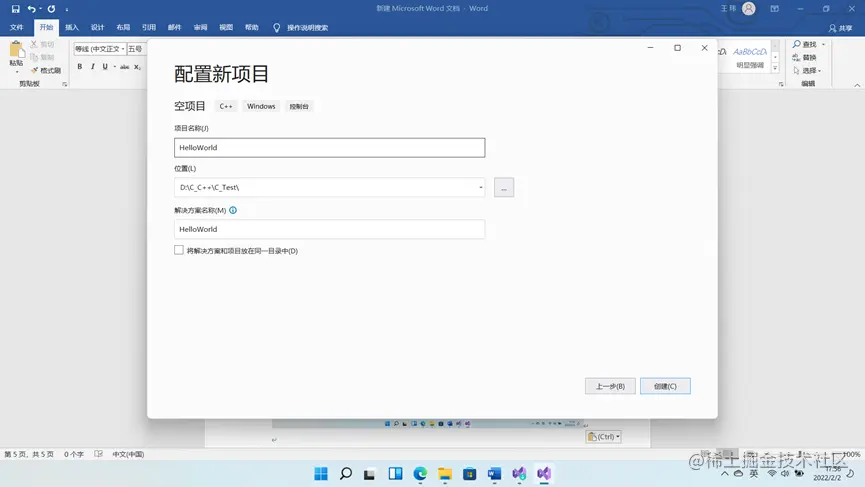Redo using the repeat arrow icon
Viewport: 865px width, 487px height.
click(51, 9)
